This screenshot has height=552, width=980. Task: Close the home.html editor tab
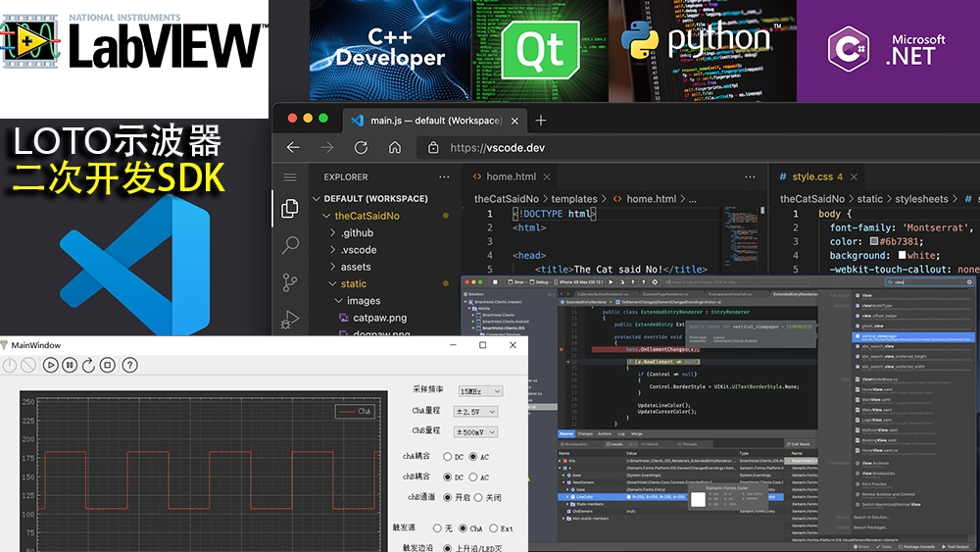point(547,176)
